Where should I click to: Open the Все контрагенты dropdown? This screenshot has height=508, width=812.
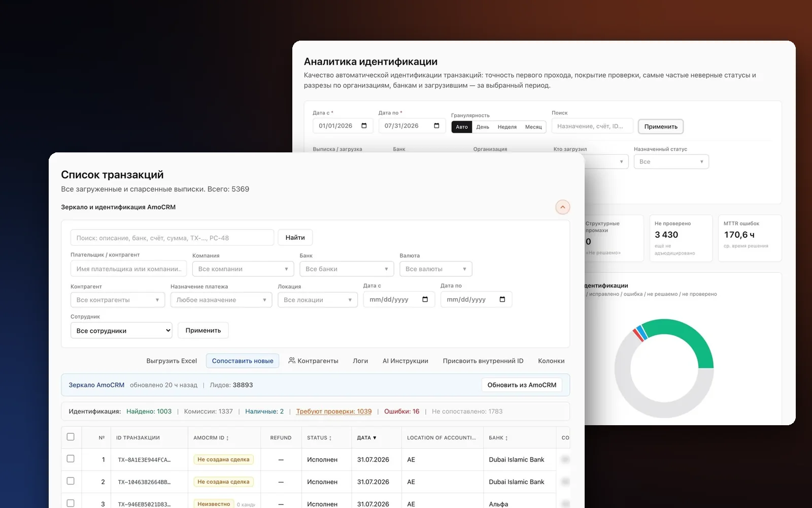[x=118, y=300]
